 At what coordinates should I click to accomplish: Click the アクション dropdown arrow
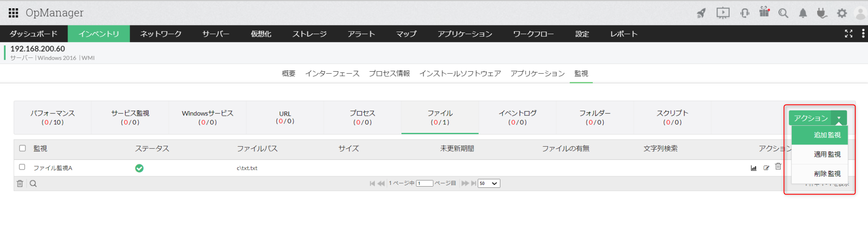[x=839, y=118]
